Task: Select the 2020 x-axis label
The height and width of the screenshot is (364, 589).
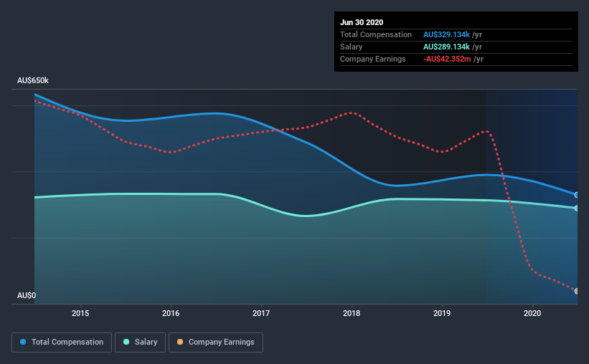Action: [x=532, y=313]
